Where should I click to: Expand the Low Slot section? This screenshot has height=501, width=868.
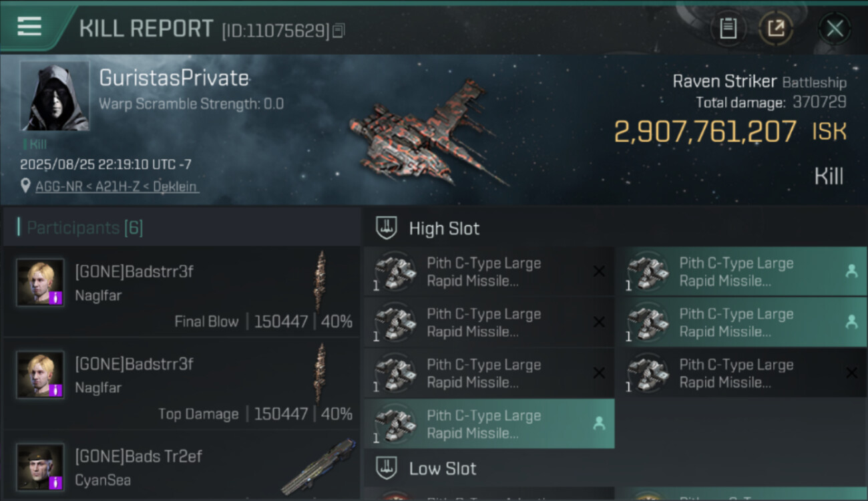pyautogui.click(x=443, y=468)
